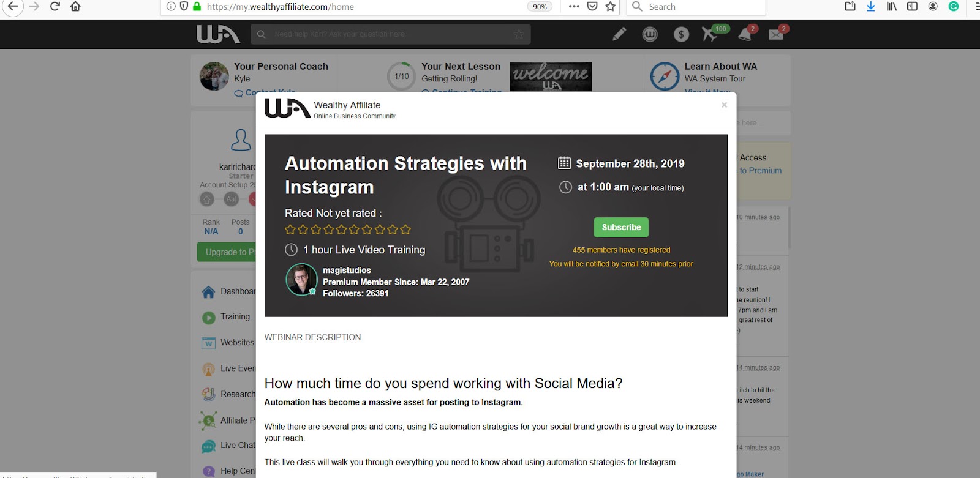The height and width of the screenshot is (478, 980).
Task: Go back using browser back arrow
Action: tap(12, 6)
